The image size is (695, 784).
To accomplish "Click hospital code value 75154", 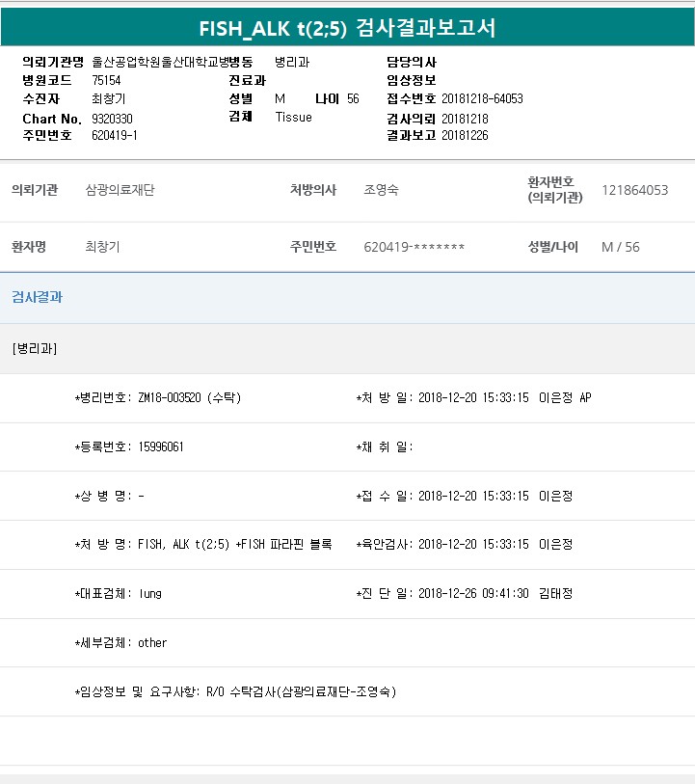I will click(106, 80).
